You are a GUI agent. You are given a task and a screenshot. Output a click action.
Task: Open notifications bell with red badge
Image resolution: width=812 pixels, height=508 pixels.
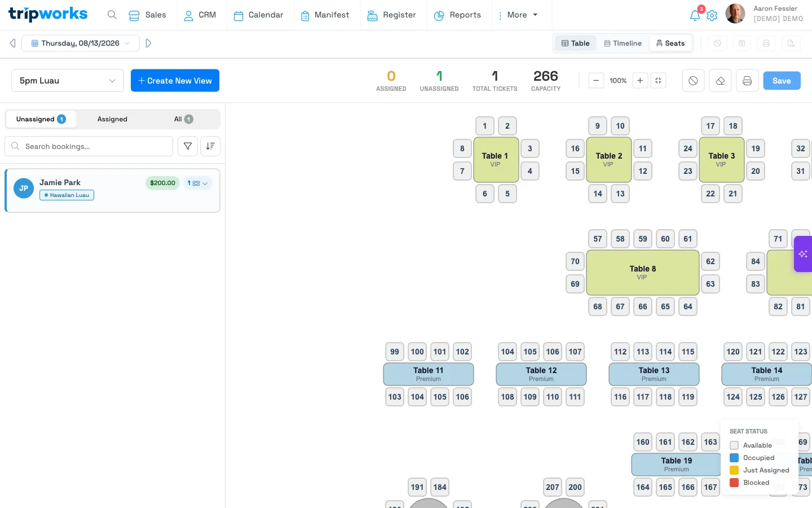click(695, 15)
